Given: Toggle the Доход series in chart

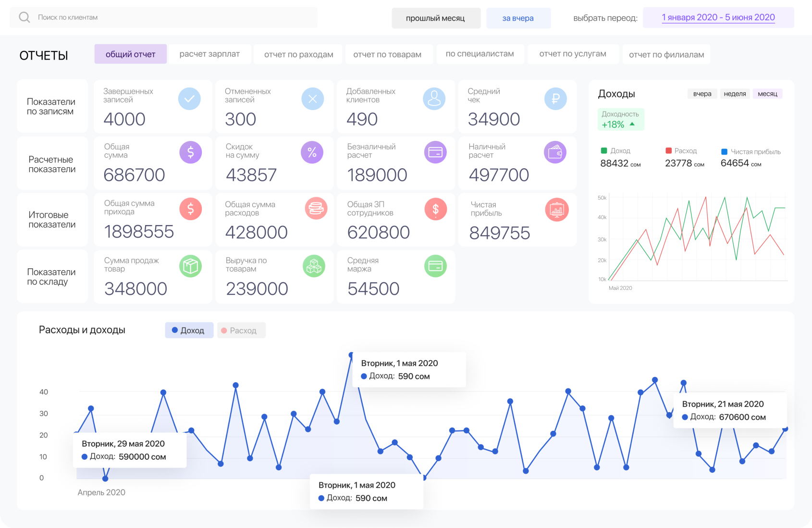Looking at the screenshot, I should pos(189,330).
